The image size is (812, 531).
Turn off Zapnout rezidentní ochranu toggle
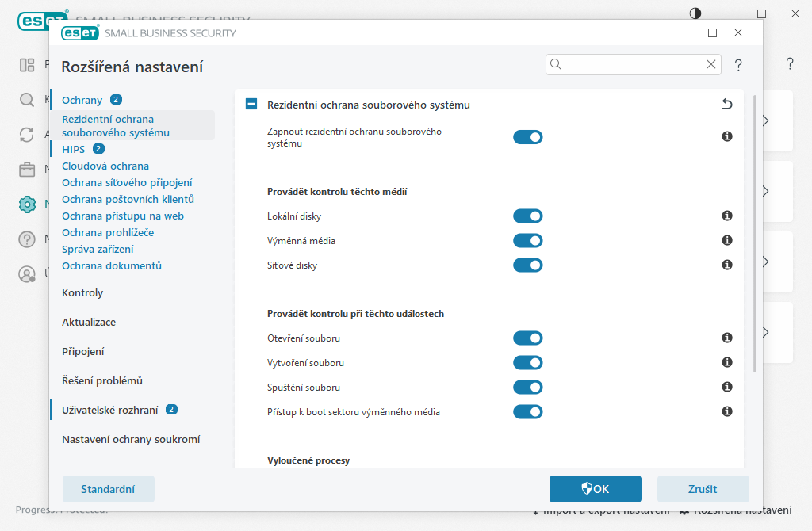click(x=527, y=137)
